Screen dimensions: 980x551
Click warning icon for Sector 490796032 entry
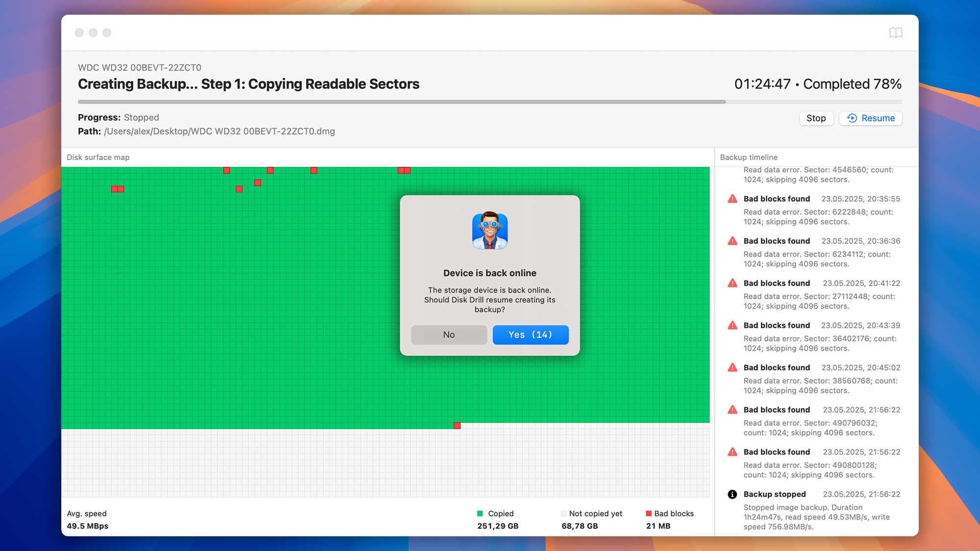(x=732, y=409)
